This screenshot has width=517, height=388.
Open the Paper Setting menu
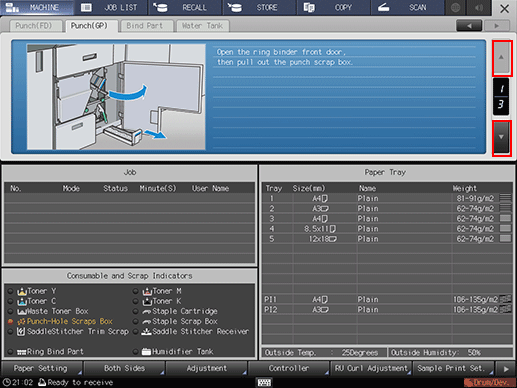pos(42,369)
